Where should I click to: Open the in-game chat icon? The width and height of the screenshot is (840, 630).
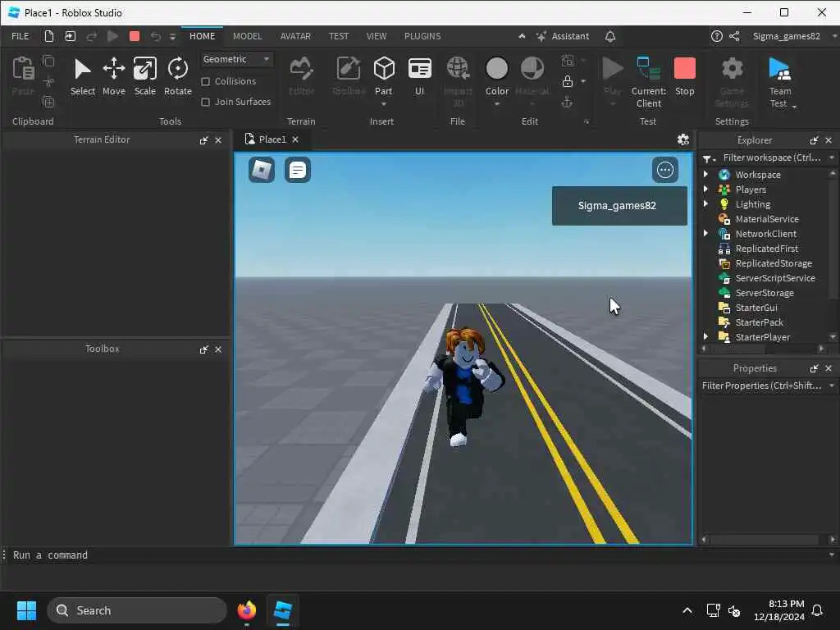pyautogui.click(x=297, y=170)
